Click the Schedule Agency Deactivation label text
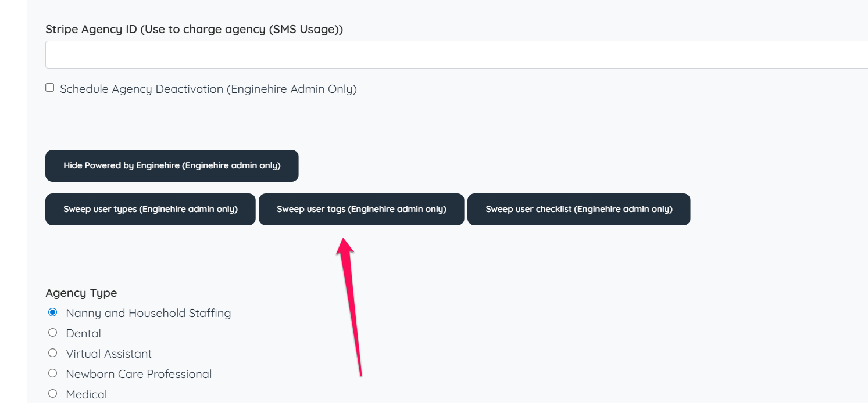Viewport: 868px width, 403px height. click(x=208, y=89)
